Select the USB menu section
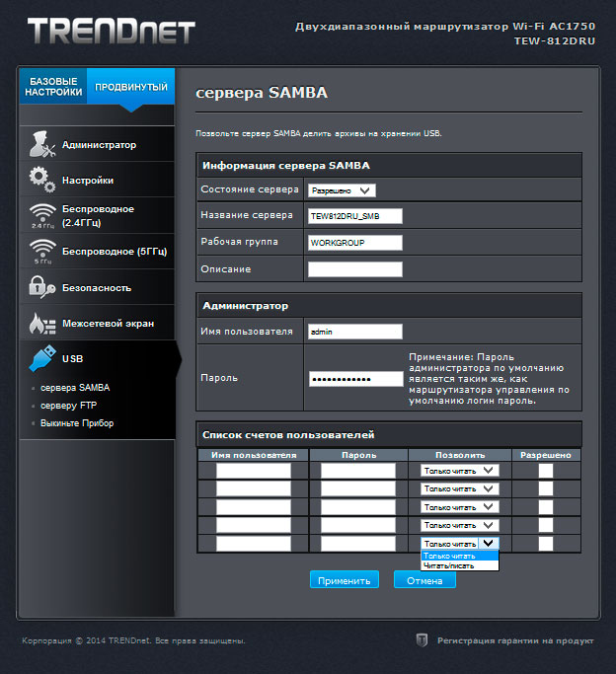 [97, 358]
